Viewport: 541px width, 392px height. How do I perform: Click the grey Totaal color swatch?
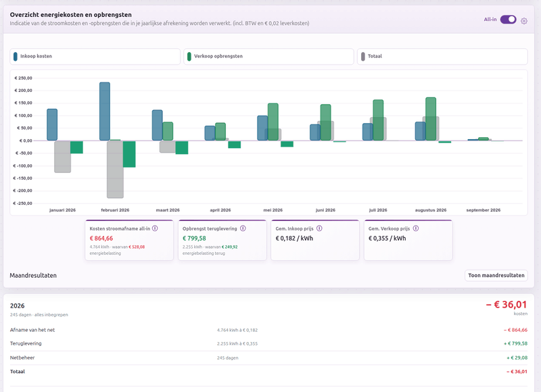(362, 56)
